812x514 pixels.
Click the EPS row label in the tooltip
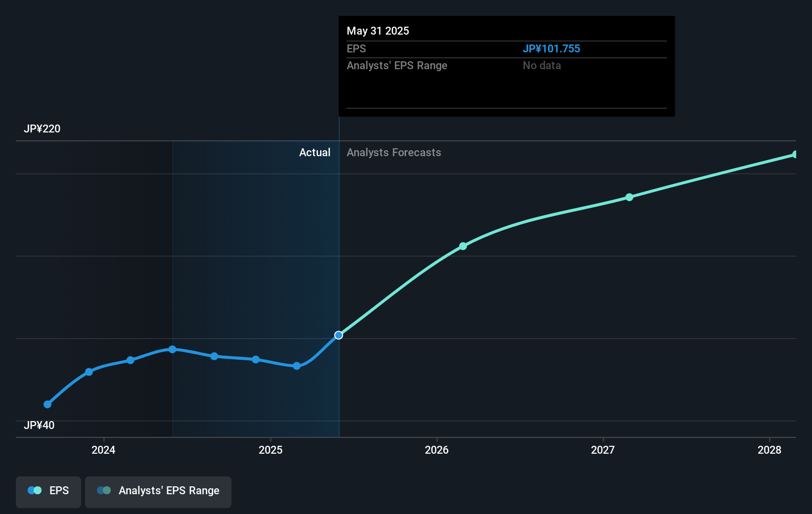(x=357, y=49)
